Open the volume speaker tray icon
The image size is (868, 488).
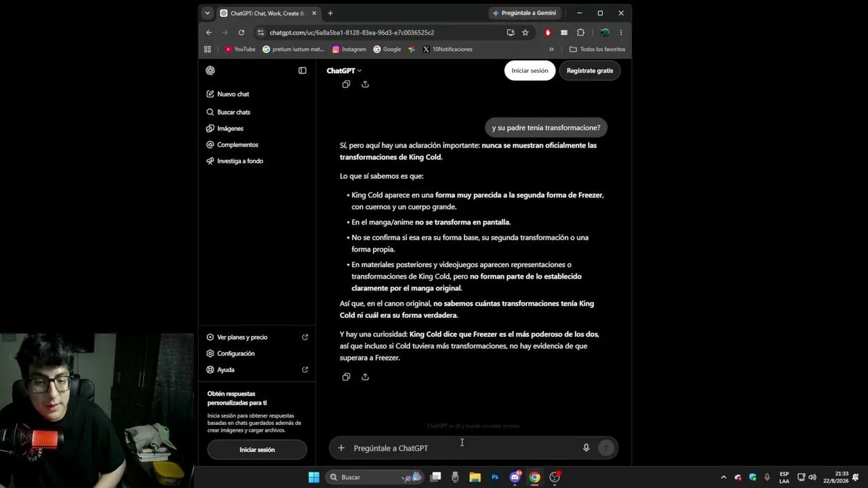[x=812, y=477]
